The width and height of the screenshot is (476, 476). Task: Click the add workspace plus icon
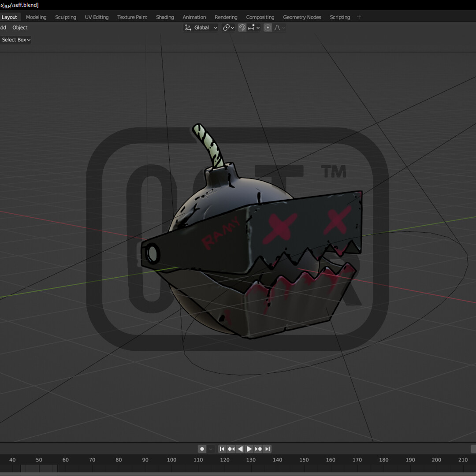tap(359, 17)
